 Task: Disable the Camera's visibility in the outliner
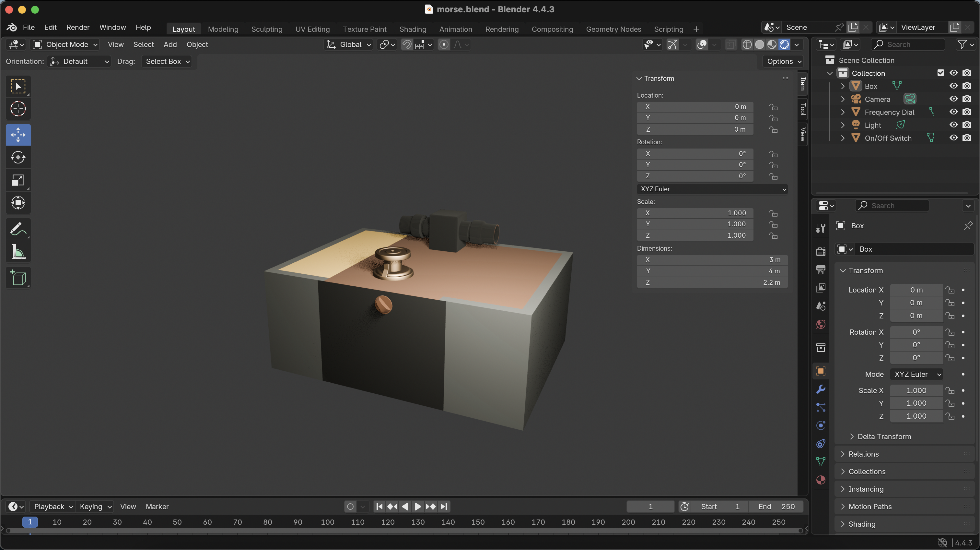point(953,99)
